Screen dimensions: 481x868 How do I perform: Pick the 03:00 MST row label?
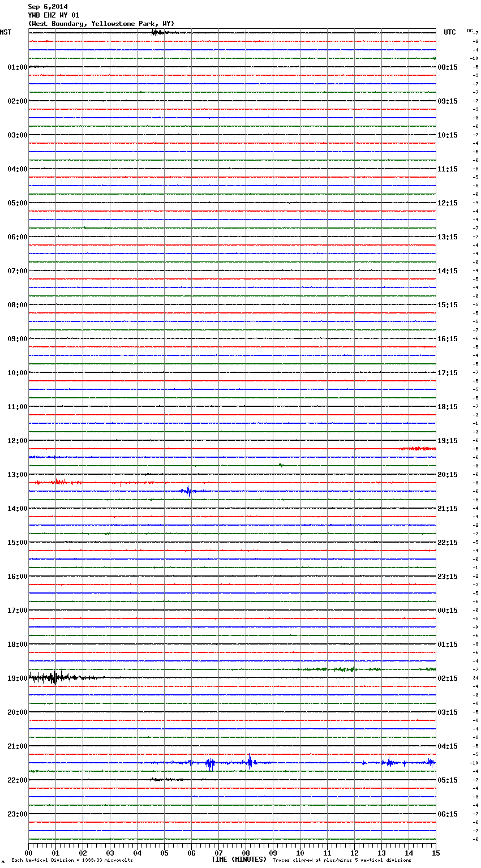click(18, 135)
